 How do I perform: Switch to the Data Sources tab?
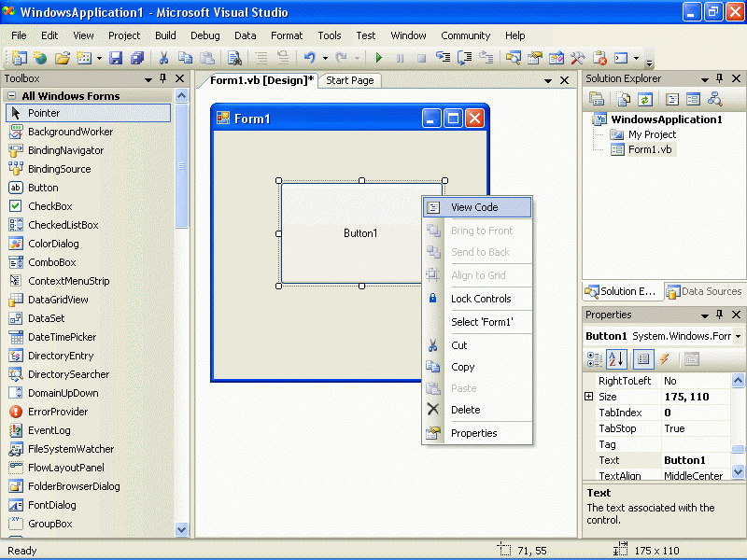pyautogui.click(x=705, y=291)
